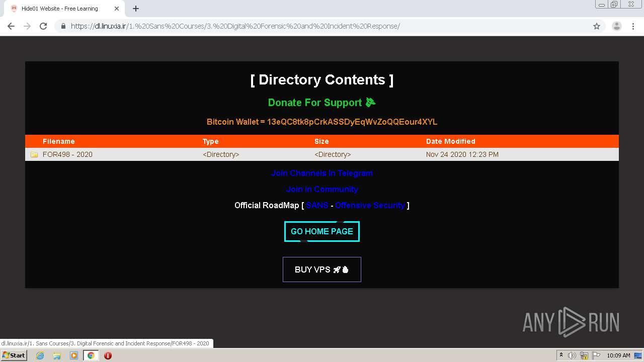Open the Chrome profile avatar

[617, 26]
